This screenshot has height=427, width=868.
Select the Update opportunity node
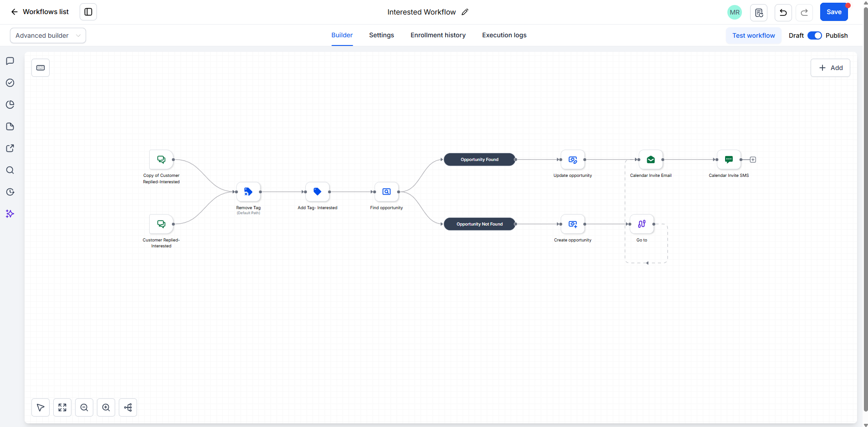(573, 160)
